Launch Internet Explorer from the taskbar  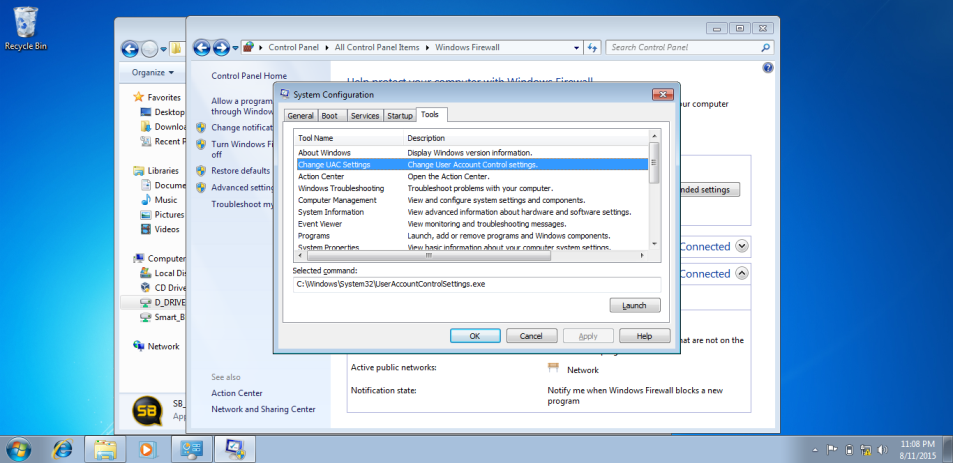[62, 449]
